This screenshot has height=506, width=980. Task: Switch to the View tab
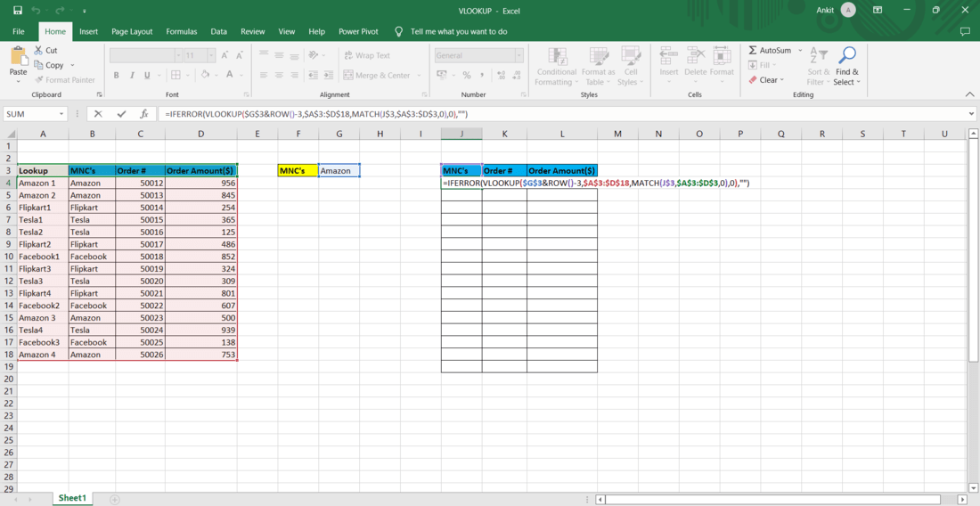coord(287,31)
